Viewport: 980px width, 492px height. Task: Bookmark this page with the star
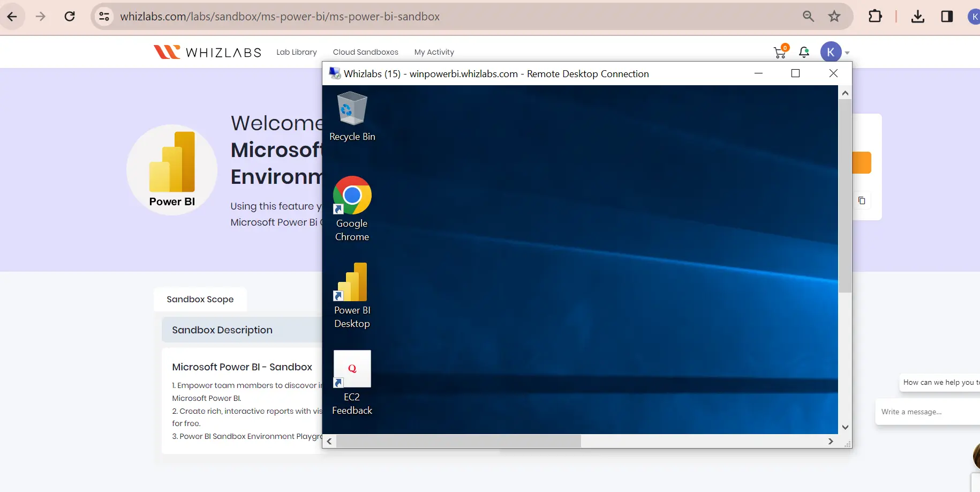tap(834, 17)
